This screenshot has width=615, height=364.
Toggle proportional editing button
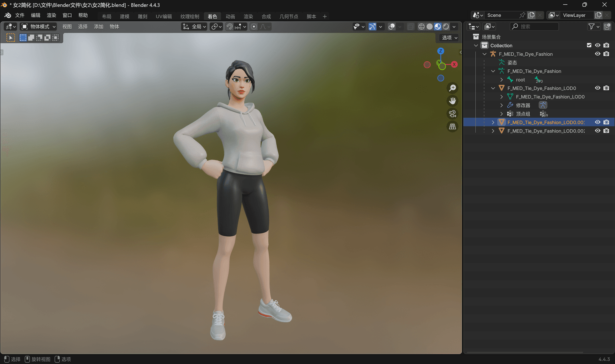[x=254, y=26]
